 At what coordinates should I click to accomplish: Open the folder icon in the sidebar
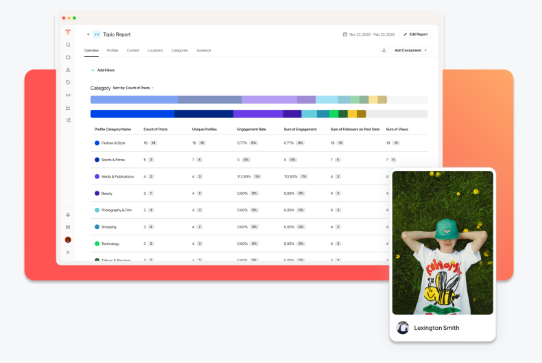tap(68, 57)
